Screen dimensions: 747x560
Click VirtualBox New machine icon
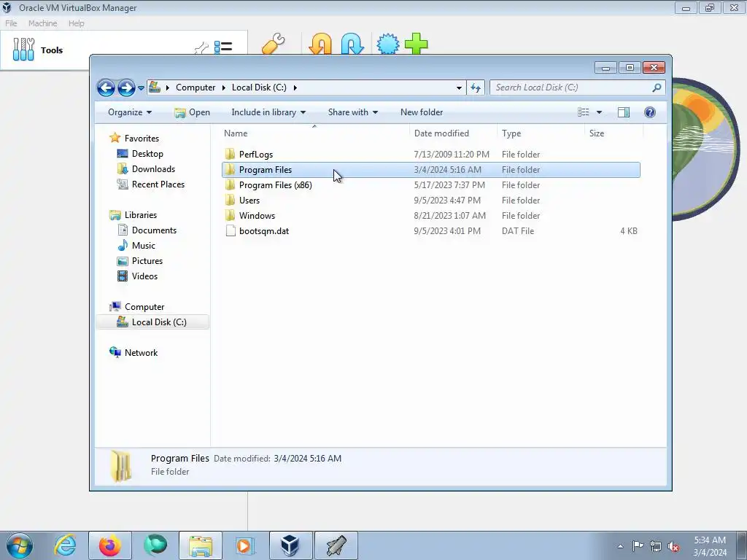tap(388, 44)
